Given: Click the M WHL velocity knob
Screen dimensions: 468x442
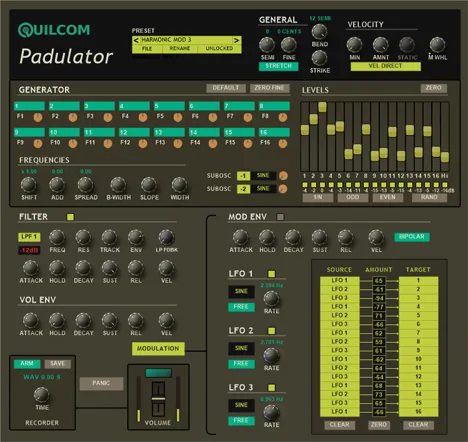Looking at the screenshot, I should pyautogui.click(x=437, y=45).
